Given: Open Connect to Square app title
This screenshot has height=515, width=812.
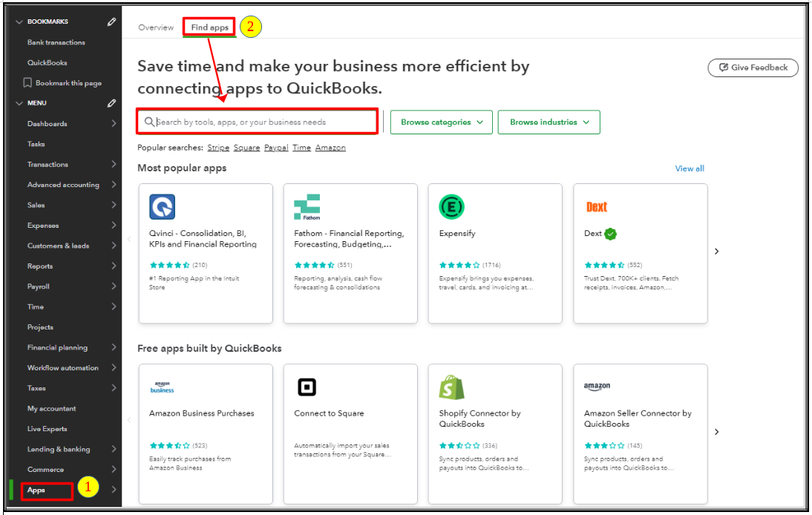Looking at the screenshot, I should click(329, 413).
